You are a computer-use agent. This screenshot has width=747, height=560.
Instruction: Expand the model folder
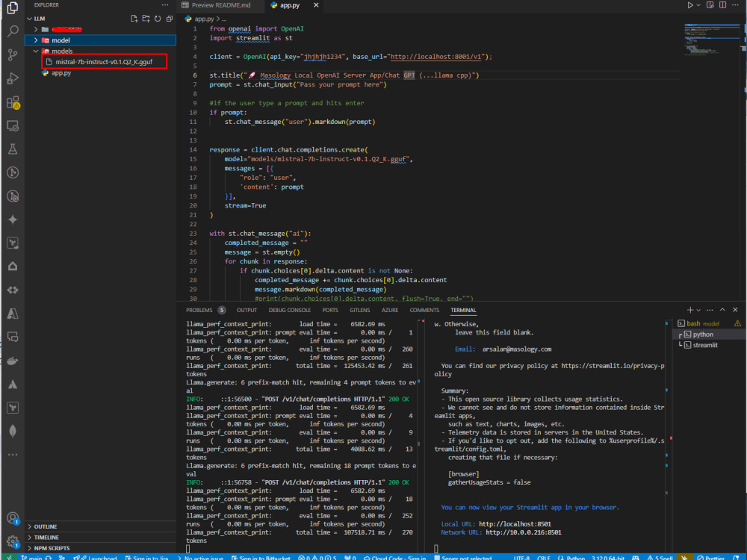point(36,40)
